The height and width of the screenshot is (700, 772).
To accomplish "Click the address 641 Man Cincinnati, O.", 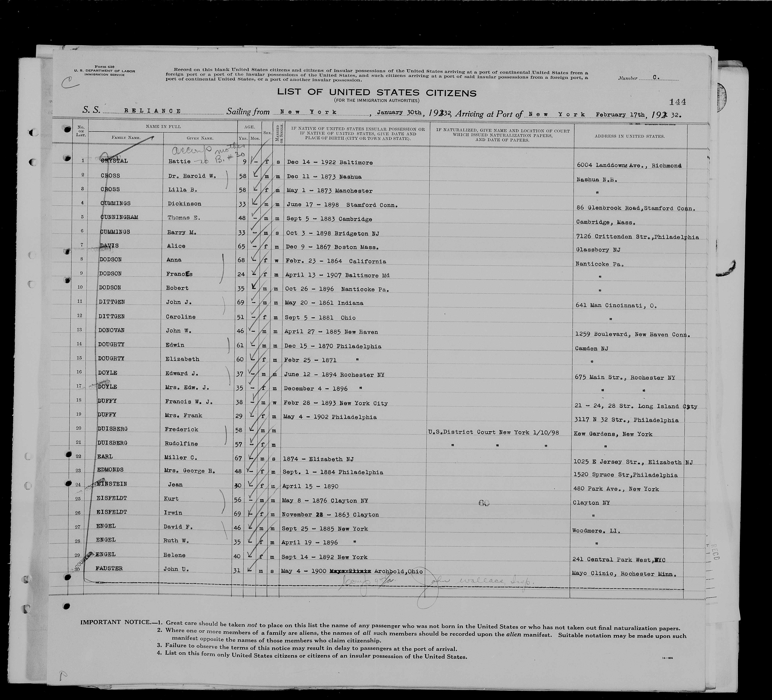I will pos(616,305).
